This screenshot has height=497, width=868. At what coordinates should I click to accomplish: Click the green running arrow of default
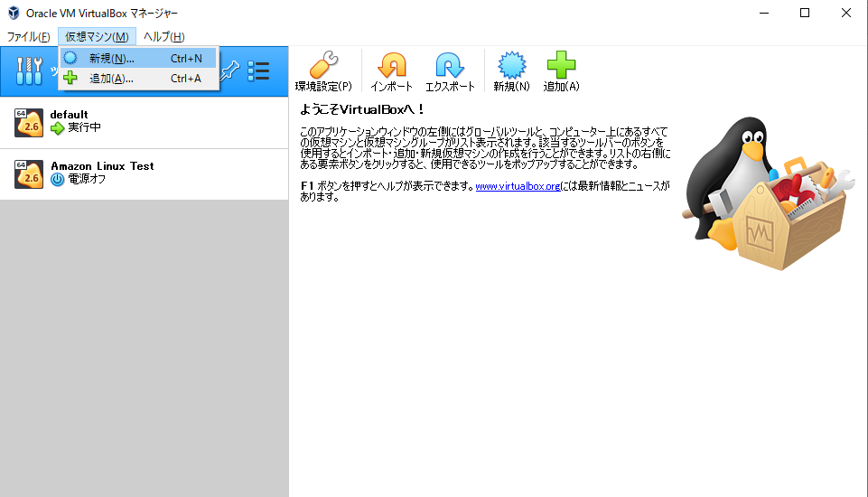click(x=58, y=128)
